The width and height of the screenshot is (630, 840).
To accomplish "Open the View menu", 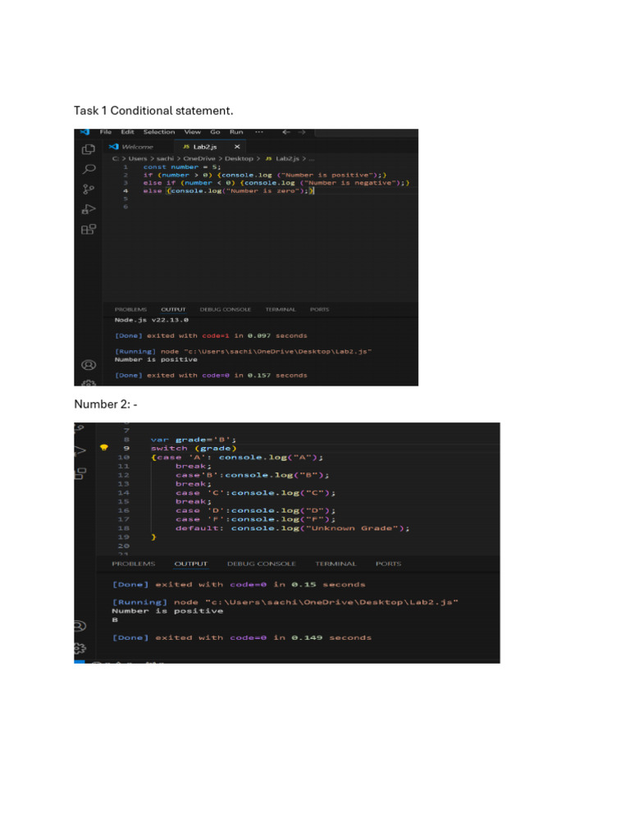I will tap(192, 132).
